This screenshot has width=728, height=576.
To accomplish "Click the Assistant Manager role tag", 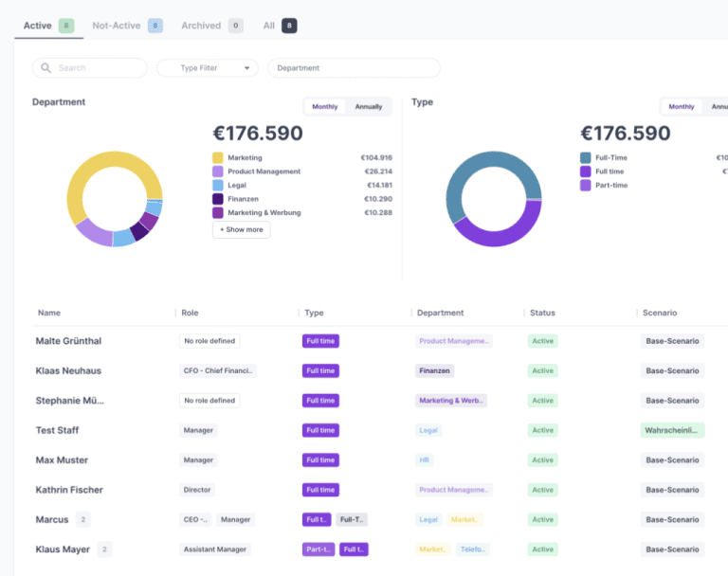I will (215, 549).
